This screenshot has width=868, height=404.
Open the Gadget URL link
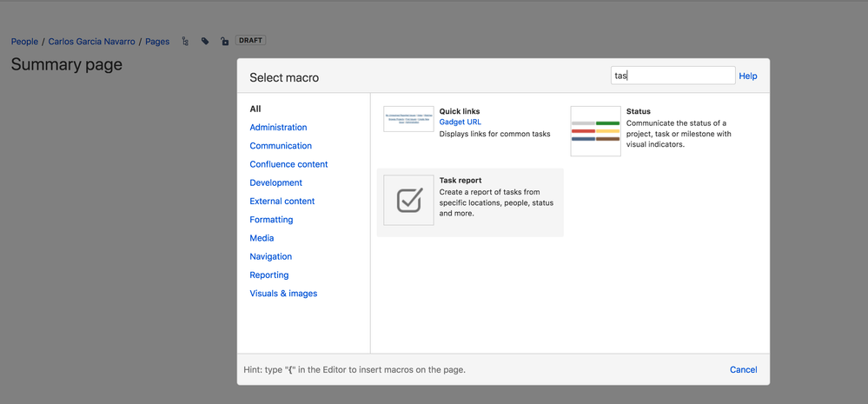(460, 123)
